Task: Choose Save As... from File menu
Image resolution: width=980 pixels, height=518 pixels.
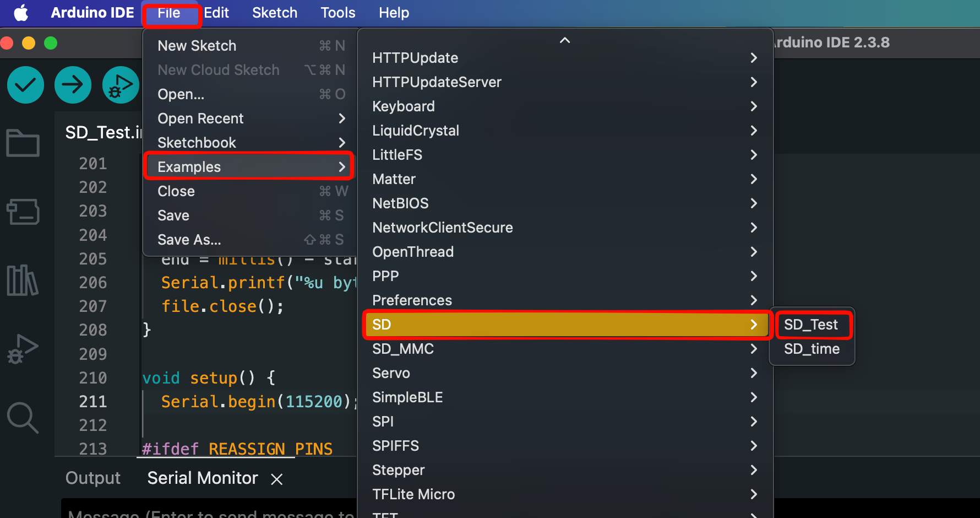Action: pyautogui.click(x=249, y=240)
